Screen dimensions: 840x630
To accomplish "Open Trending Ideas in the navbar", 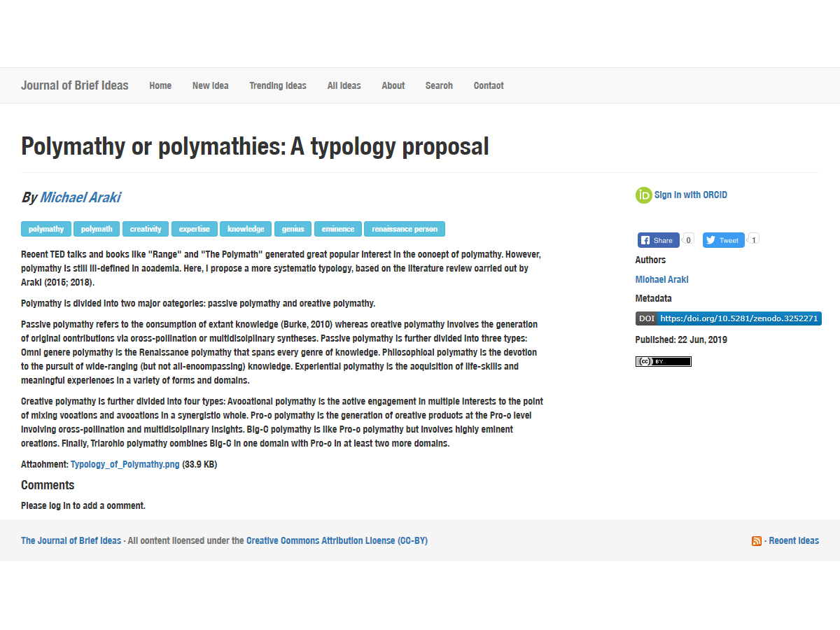I will coord(278,85).
